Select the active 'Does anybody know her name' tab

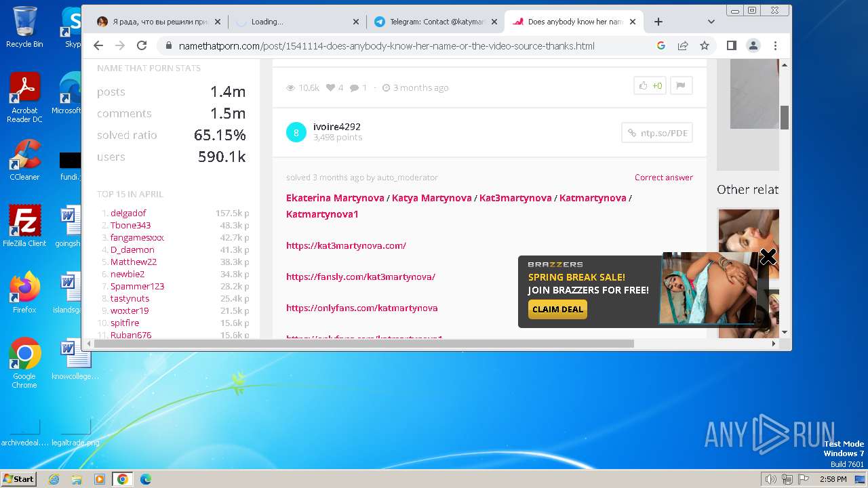[574, 22]
